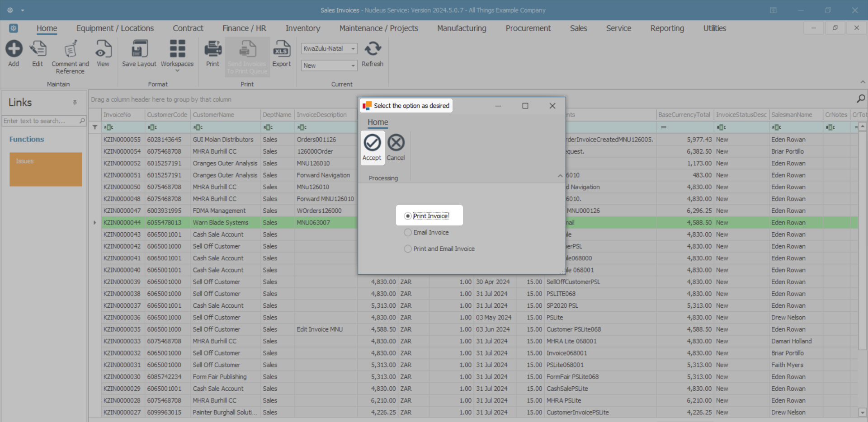Open the Utilities tab
Screen dimensions: 868x422
(714, 28)
